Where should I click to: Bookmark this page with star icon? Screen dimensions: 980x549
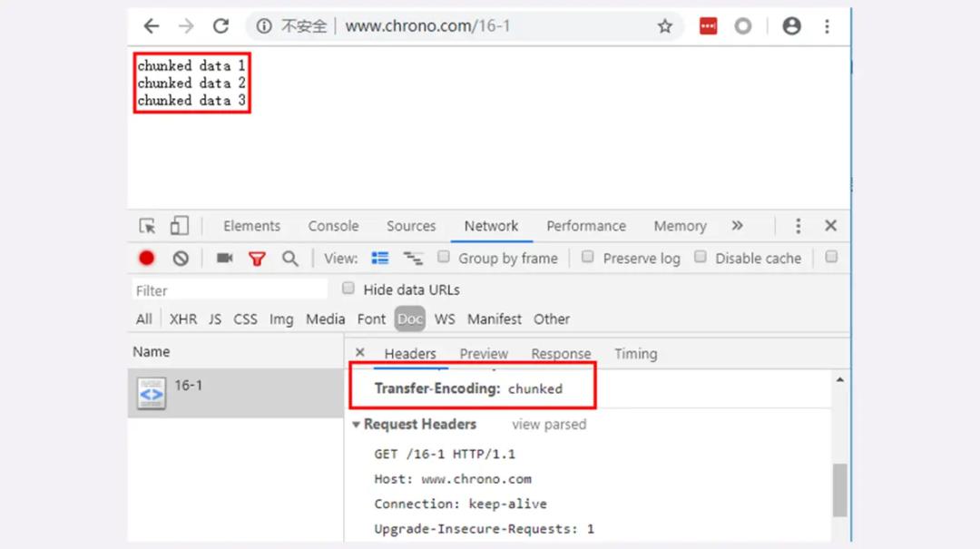coord(665,26)
